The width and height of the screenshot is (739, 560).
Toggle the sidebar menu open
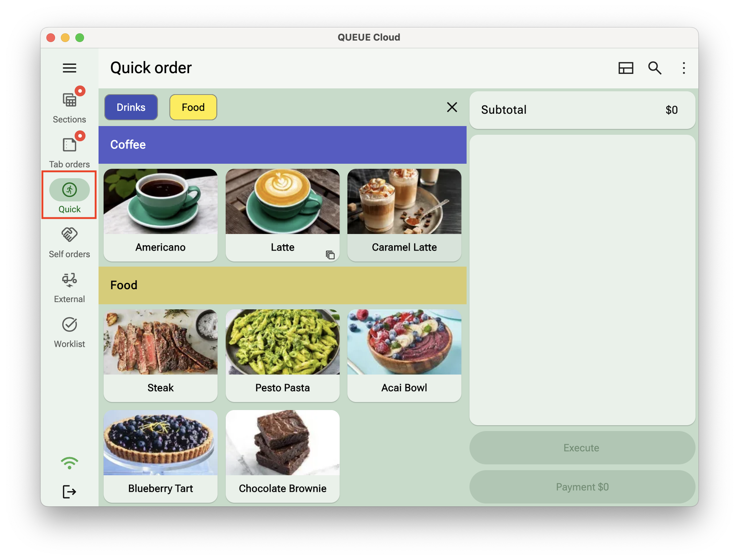(x=70, y=67)
